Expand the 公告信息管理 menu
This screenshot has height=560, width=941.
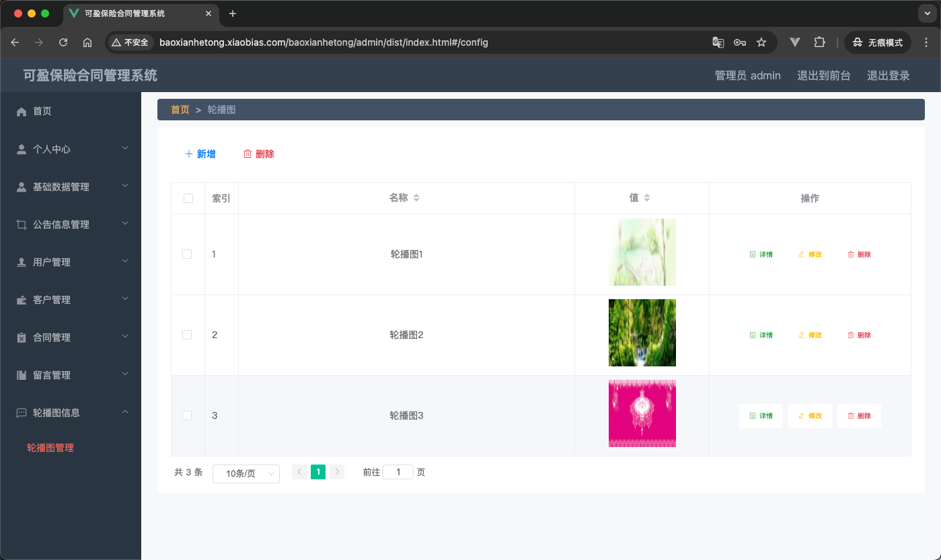click(x=125, y=224)
